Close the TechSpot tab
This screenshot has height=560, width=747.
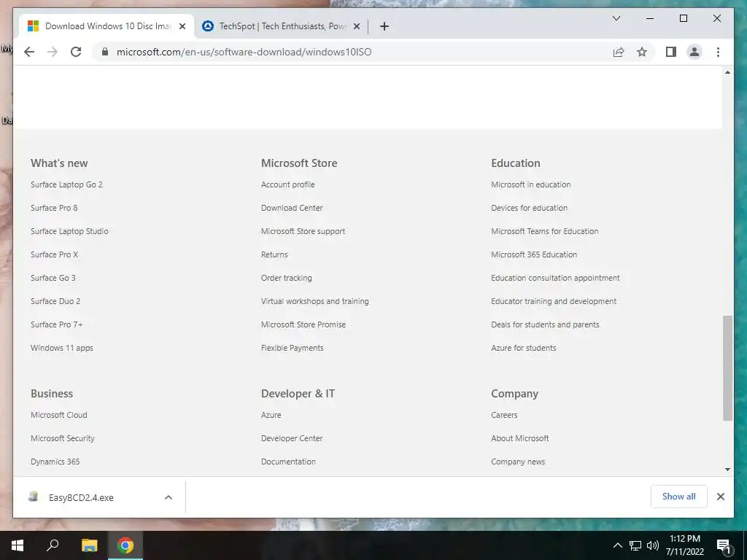pyautogui.click(x=356, y=26)
